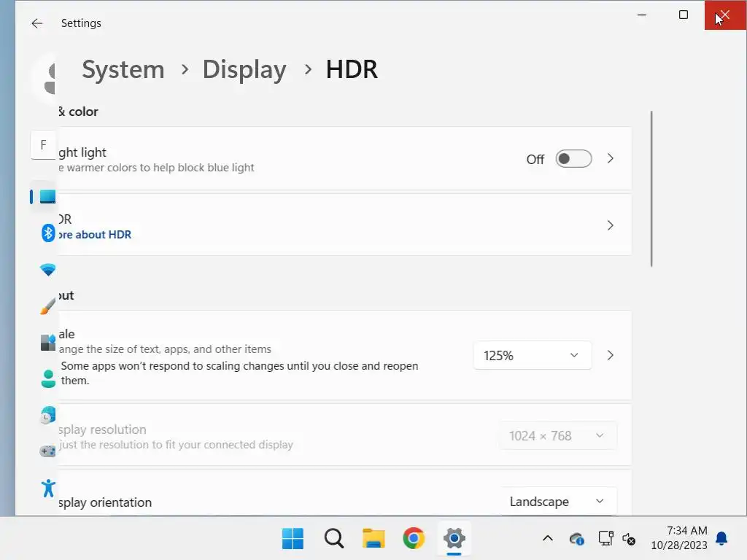Open Personalization paintbrush sidebar icon
The width and height of the screenshot is (747, 560).
coord(47,306)
